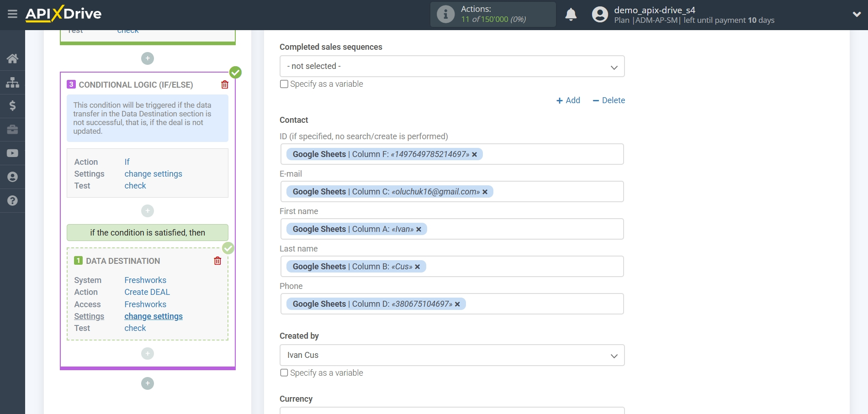Click check in the Conditional Logic block
868x414 pixels.
click(x=135, y=186)
